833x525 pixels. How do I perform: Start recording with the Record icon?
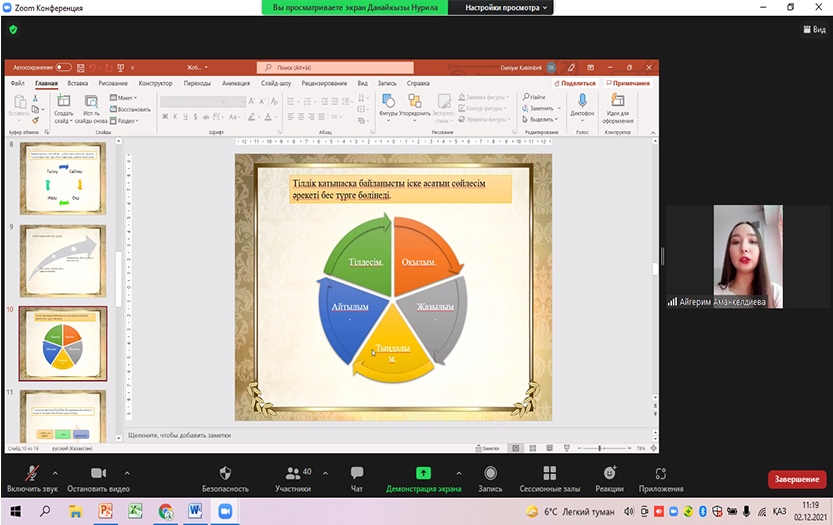490,473
